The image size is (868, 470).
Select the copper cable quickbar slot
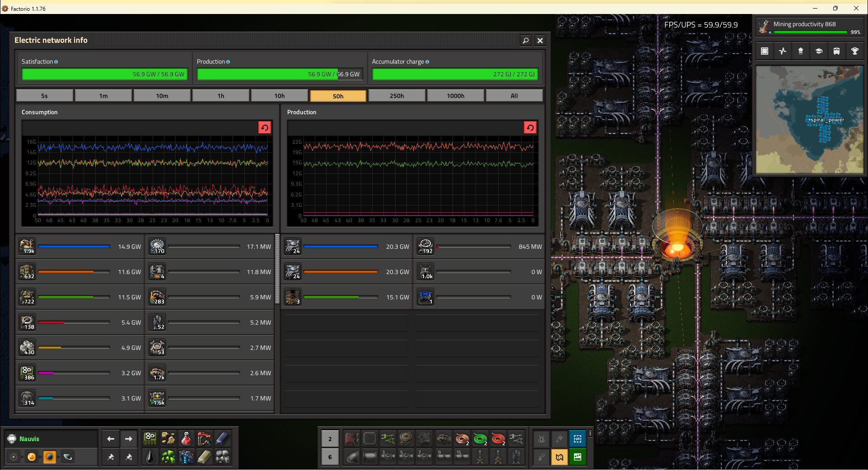[x=462, y=439]
